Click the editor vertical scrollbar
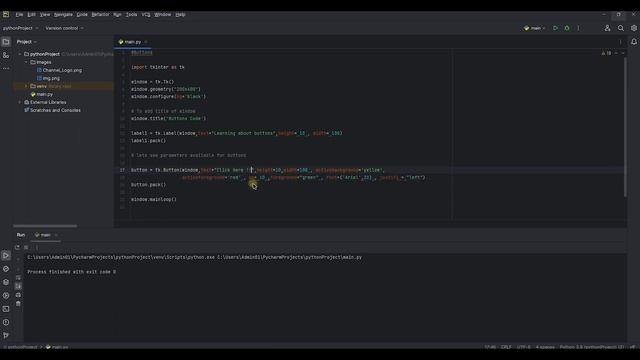Screen dimensions: 640x360 (x=625, y=127)
